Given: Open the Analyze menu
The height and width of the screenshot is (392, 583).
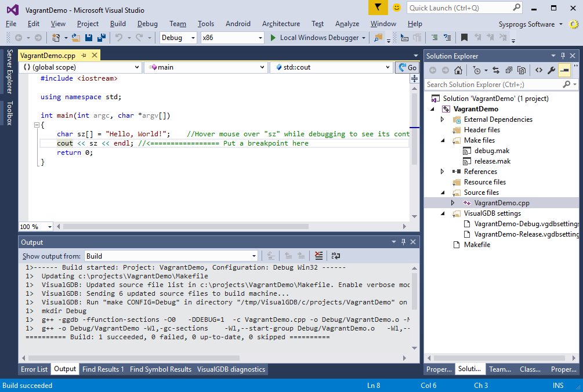Looking at the screenshot, I should click(347, 24).
